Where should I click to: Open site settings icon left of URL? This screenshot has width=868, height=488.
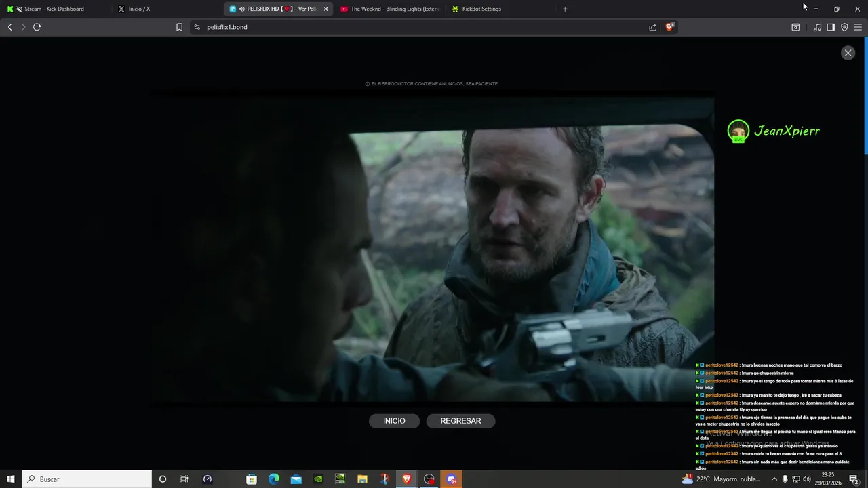pos(197,27)
